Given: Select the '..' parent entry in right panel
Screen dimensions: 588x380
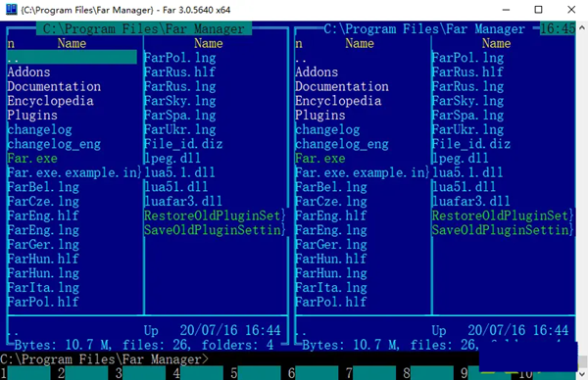Looking at the screenshot, I should click(301, 58).
